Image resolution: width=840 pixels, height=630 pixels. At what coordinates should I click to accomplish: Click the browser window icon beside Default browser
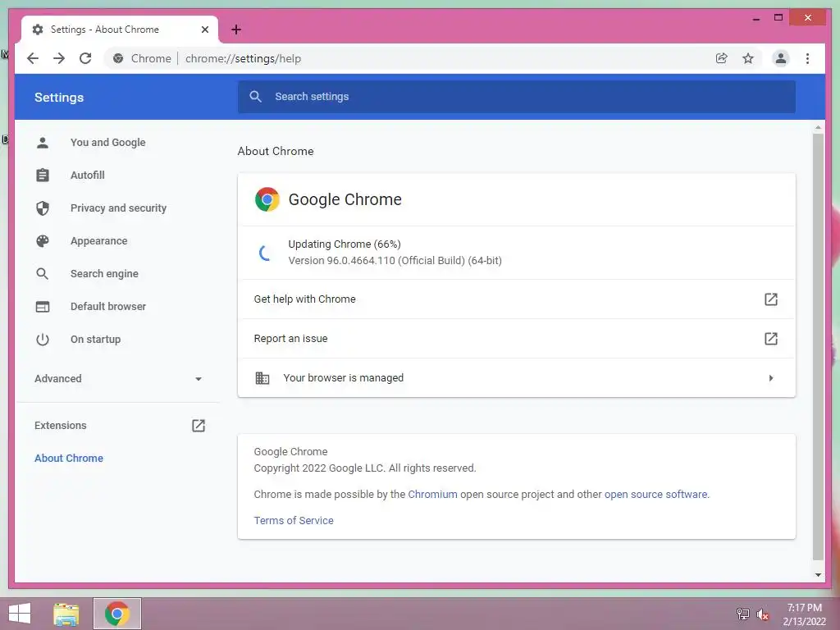tap(43, 307)
